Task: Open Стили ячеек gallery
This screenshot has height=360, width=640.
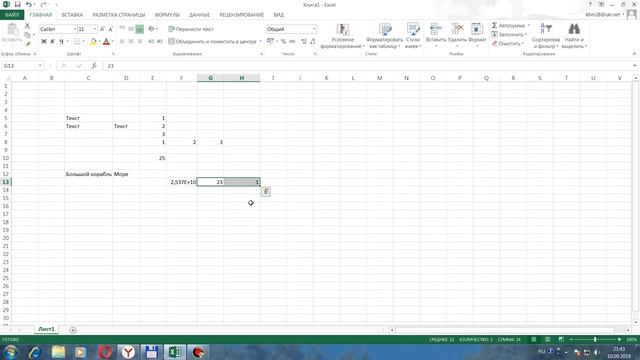Action: (x=413, y=36)
